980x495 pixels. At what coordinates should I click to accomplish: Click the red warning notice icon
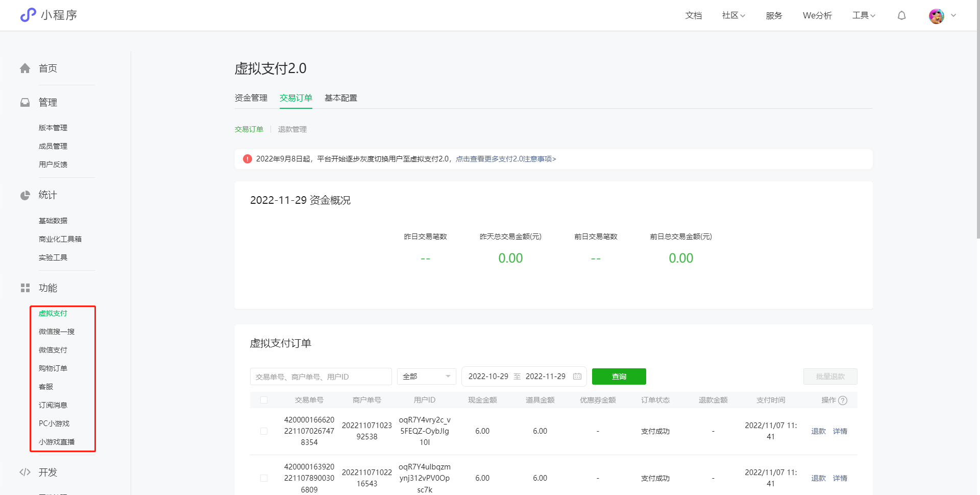pos(248,159)
